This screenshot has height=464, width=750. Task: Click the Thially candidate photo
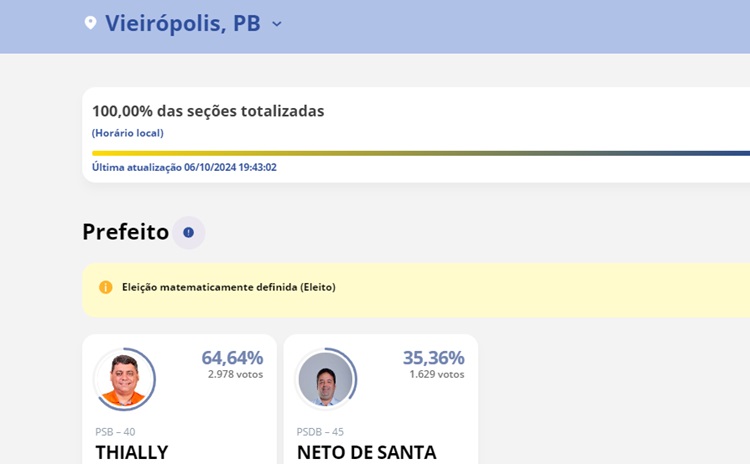tap(125, 380)
